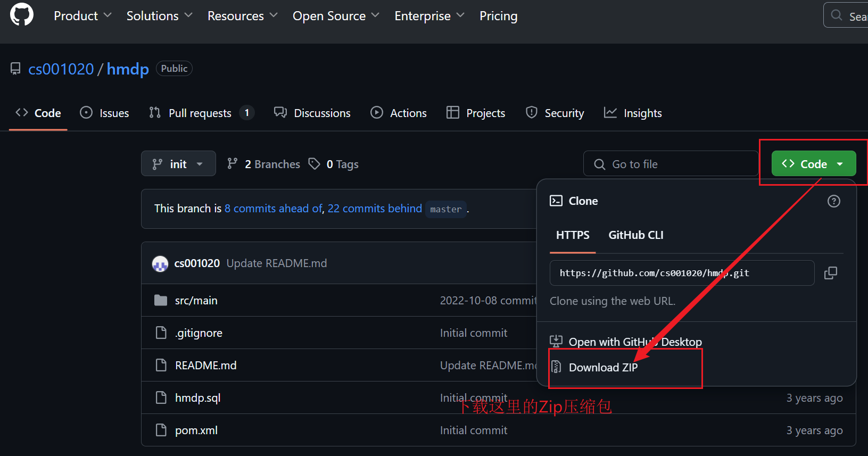Click the README.md file icon
Image resolution: width=868 pixels, height=456 pixels.
[161, 365]
